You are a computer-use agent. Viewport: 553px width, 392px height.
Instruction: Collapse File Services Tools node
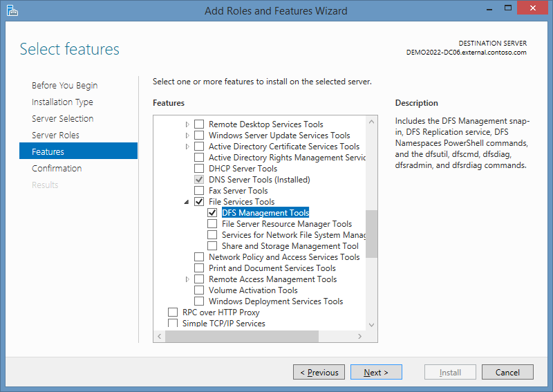coord(187,202)
